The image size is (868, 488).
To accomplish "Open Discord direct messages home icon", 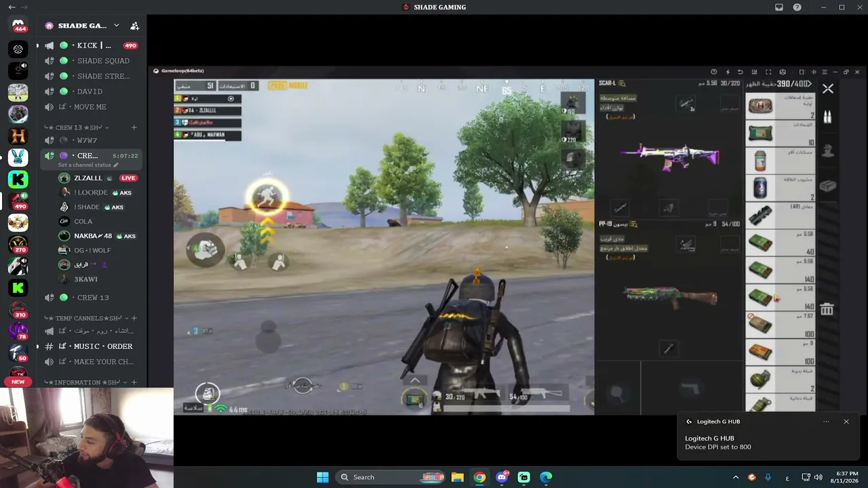I will pos(18,25).
